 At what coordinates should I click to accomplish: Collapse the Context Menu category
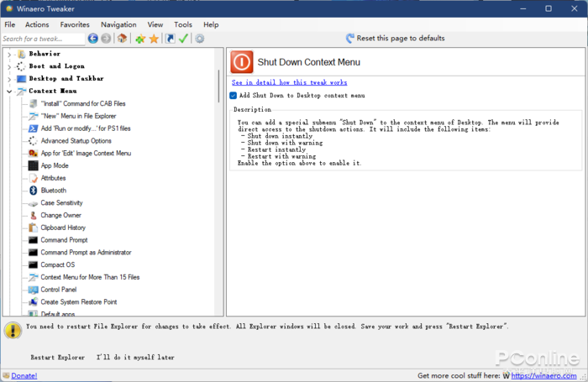click(9, 91)
